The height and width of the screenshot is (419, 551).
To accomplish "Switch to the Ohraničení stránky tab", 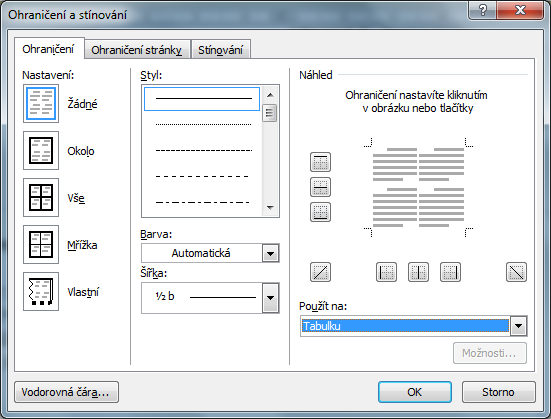I will [x=137, y=50].
